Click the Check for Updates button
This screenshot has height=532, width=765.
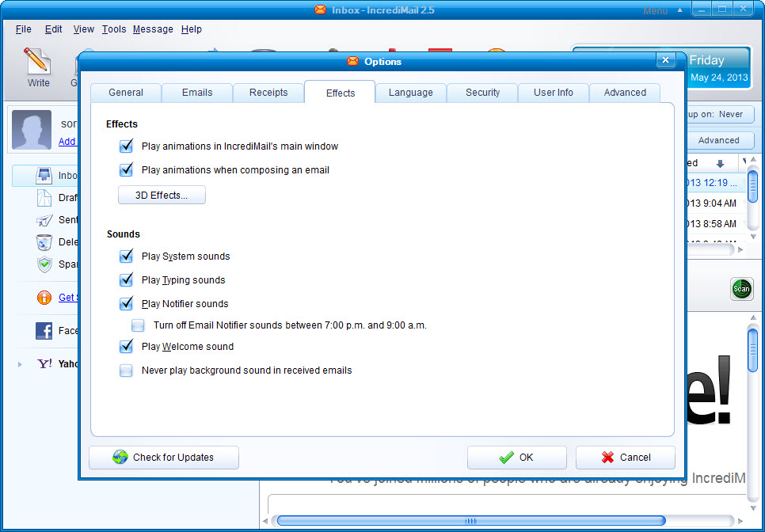[164, 458]
